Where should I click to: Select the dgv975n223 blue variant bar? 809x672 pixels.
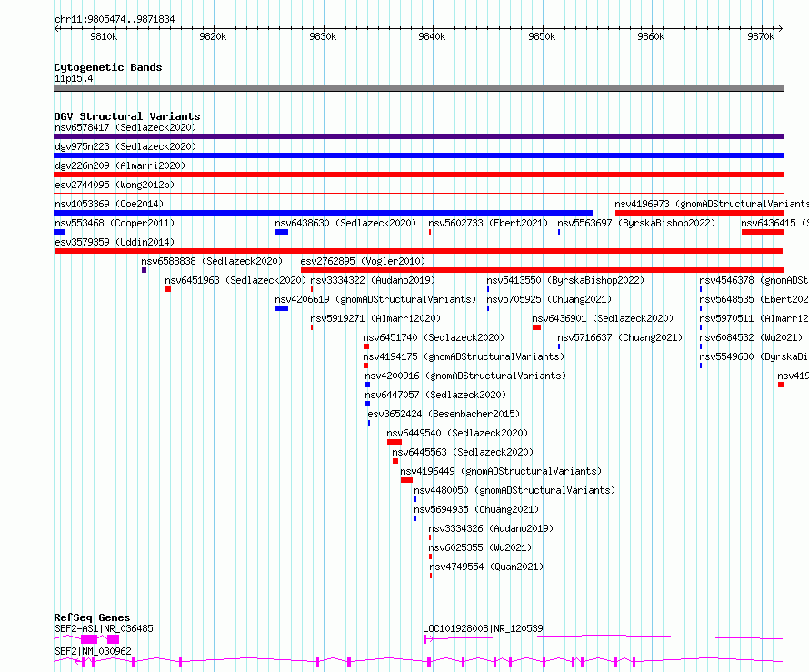click(x=418, y=155)
